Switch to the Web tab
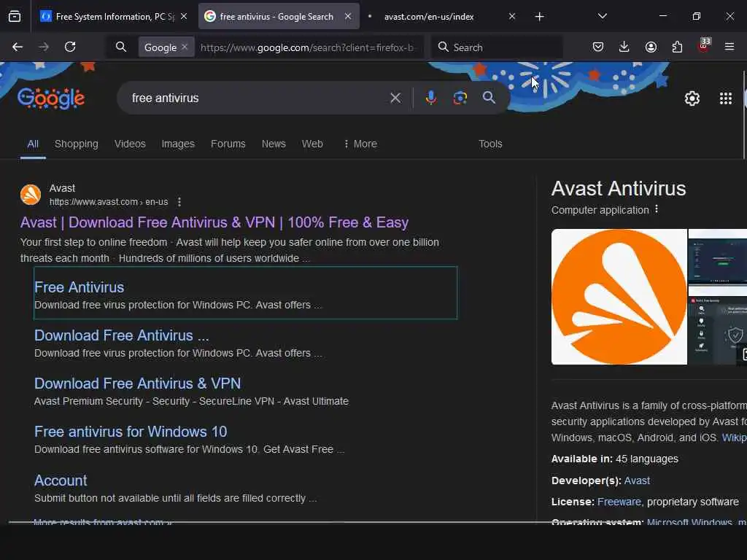 (312, 144)
